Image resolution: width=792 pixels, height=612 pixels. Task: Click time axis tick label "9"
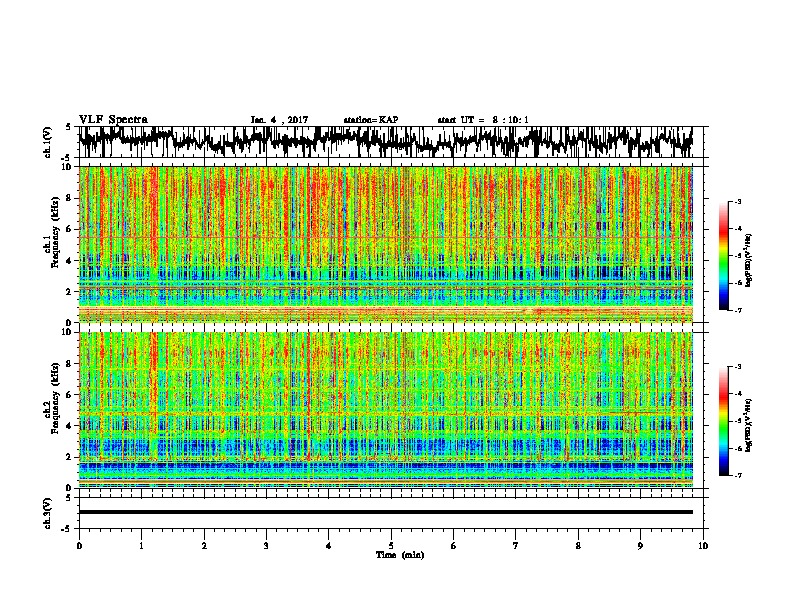click(640, 546)
